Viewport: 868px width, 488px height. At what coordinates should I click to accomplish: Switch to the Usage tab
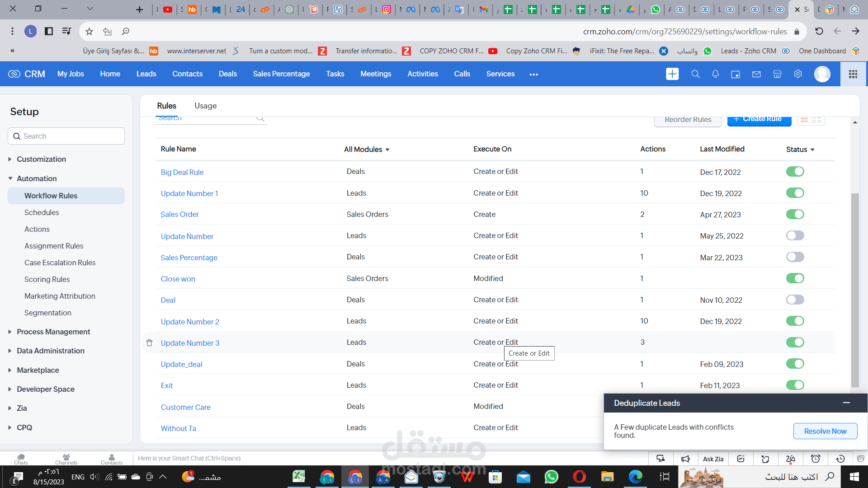[x=206, y=105]
